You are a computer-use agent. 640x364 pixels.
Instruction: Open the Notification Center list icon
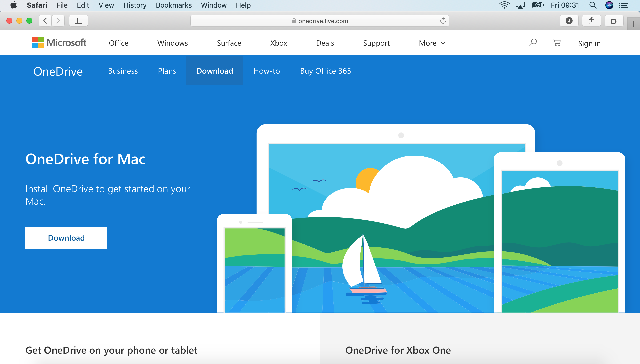tap(624, 5)
